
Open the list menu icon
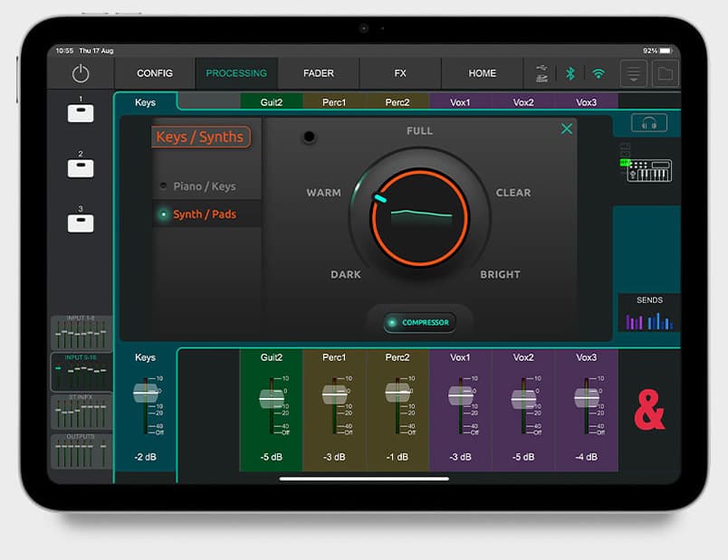(634, 73)
